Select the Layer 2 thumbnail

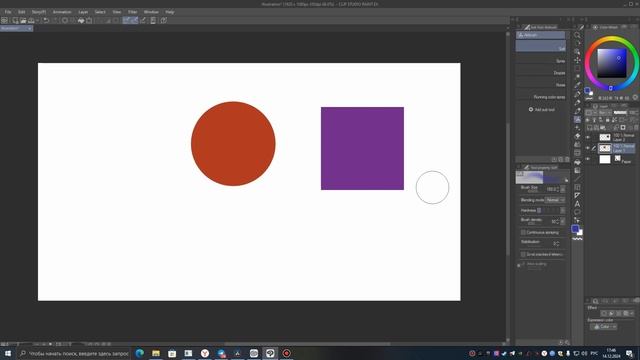pos(605,137)
